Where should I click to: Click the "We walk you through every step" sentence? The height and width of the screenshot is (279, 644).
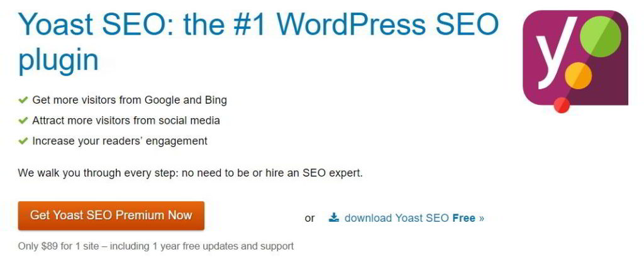tap(190, 173)
